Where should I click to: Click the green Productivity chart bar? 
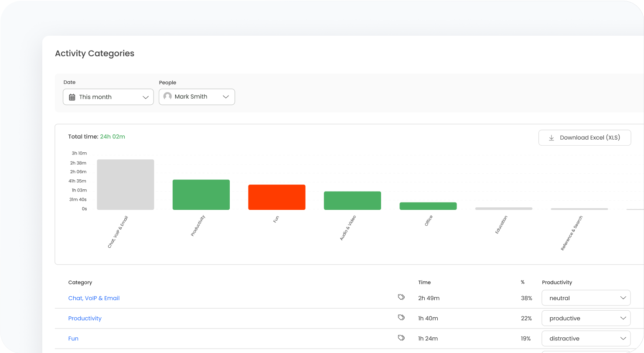click(x=201, y=195)
